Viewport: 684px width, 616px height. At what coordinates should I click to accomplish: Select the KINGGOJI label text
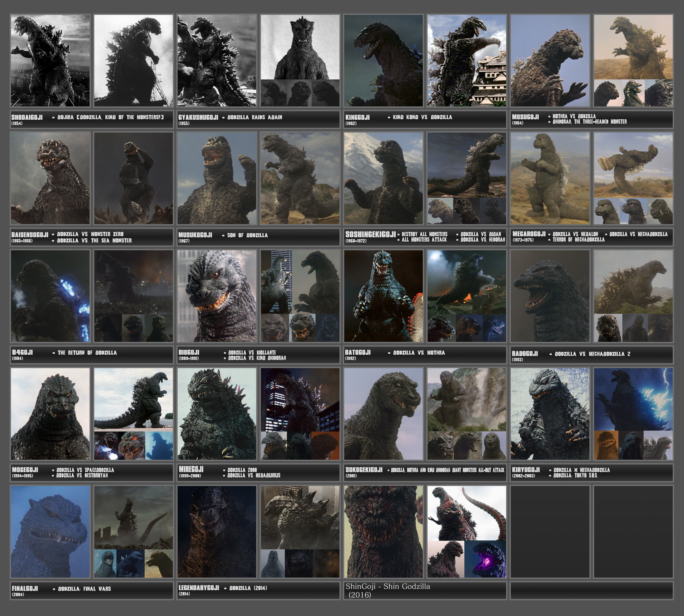pos(358,117)
